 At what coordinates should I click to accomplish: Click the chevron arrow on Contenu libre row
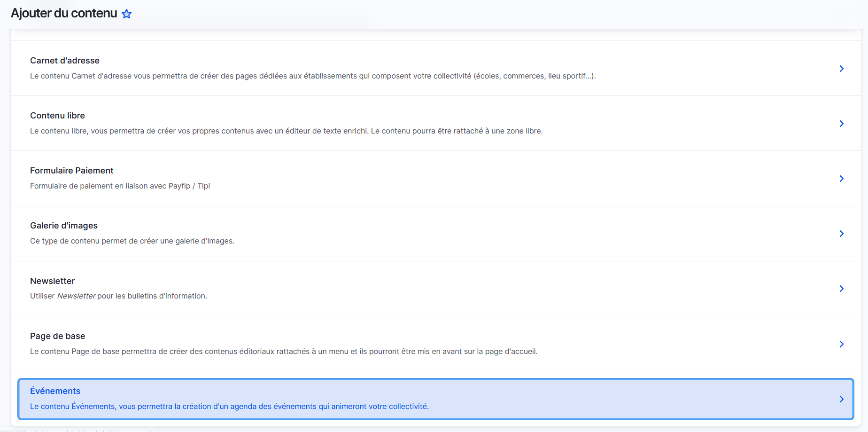841,124
